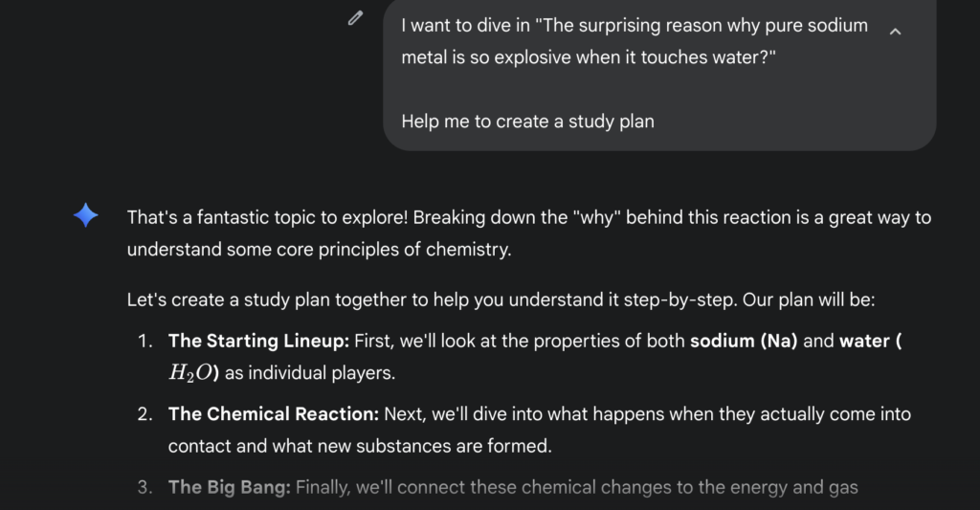This screenshot has height=510, width=980.
Task: Click the blue Gemini sparkle icon
Action: pyautogui.click(x=86, y=216)
